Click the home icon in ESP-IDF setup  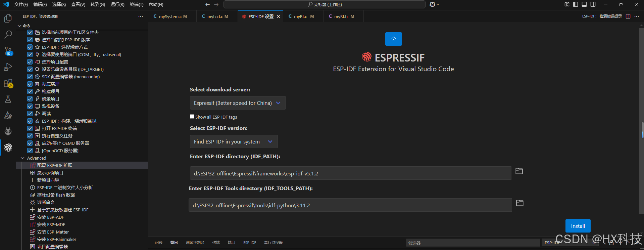393,39
